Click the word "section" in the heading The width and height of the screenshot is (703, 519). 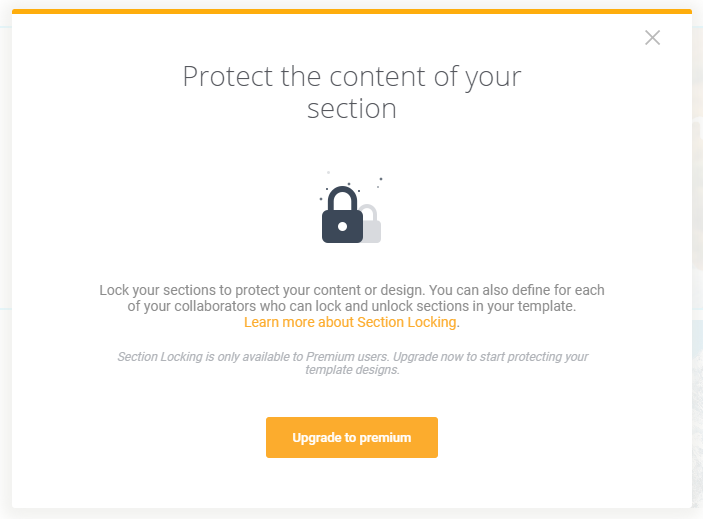coord(352,109)
